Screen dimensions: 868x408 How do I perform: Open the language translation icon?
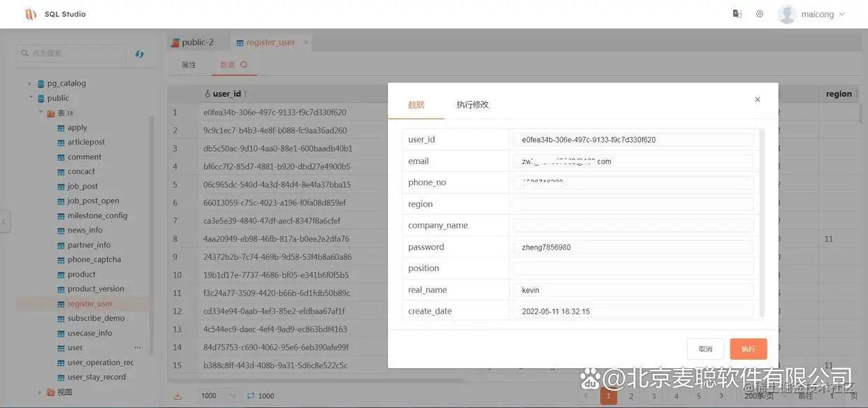click(x=737, y=13)
